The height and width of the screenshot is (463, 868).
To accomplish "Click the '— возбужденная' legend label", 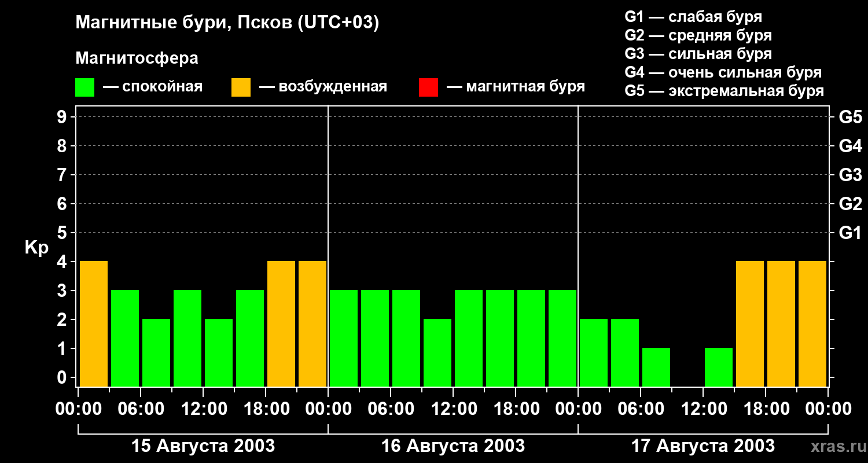I will pyautogui.click(x=323, y=87).
